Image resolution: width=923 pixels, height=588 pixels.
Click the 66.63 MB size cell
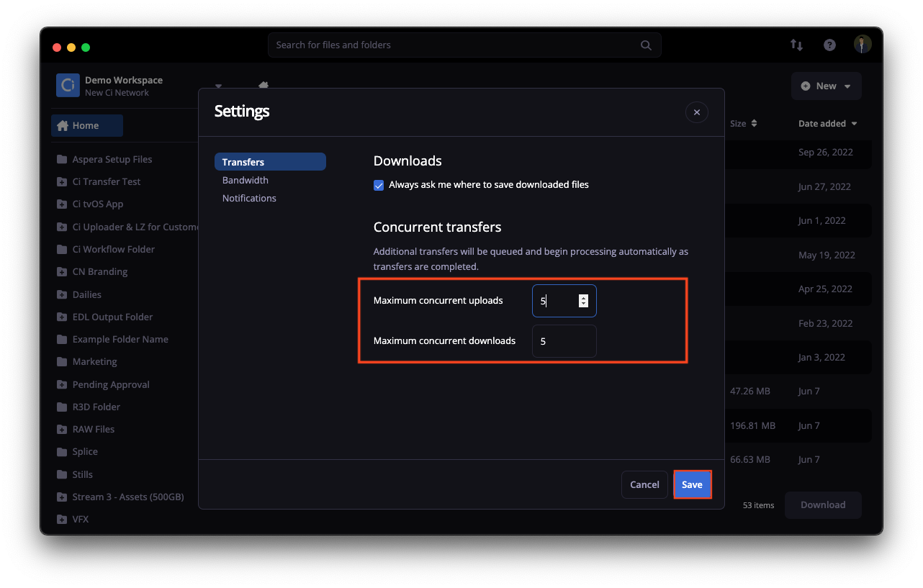750,459
